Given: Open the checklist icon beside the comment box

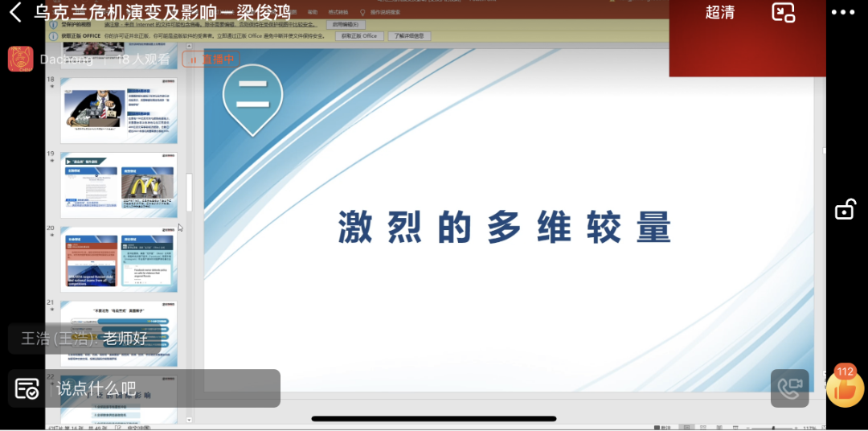Looking at the screenshot, I should [x=27, y=389].
